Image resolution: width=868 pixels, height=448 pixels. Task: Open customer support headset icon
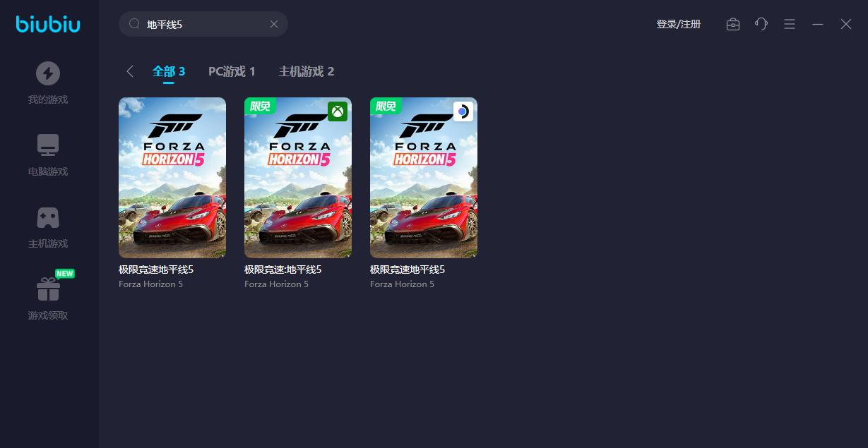761,24
